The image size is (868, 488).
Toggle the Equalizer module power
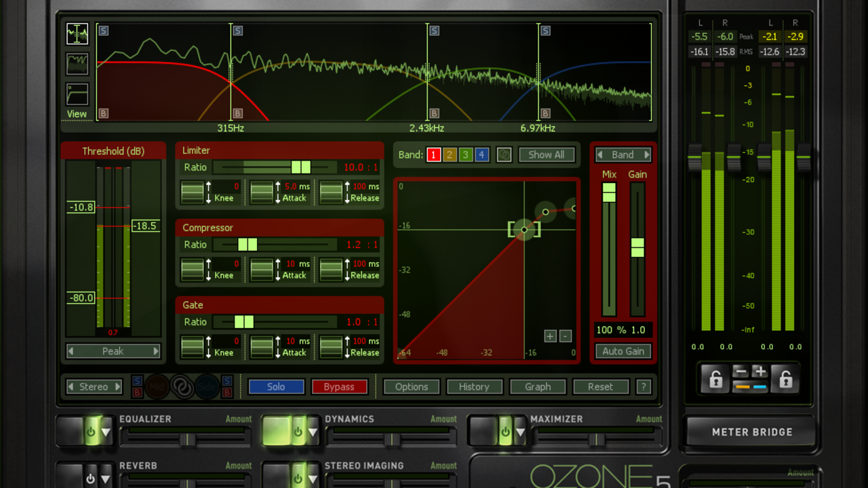point(92,432)
